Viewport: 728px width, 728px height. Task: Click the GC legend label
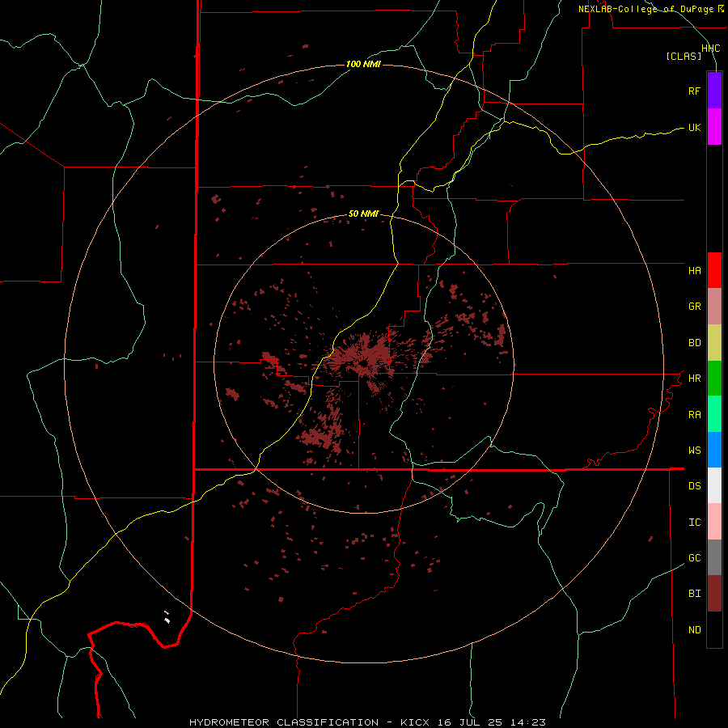click(x=694, y=558)
